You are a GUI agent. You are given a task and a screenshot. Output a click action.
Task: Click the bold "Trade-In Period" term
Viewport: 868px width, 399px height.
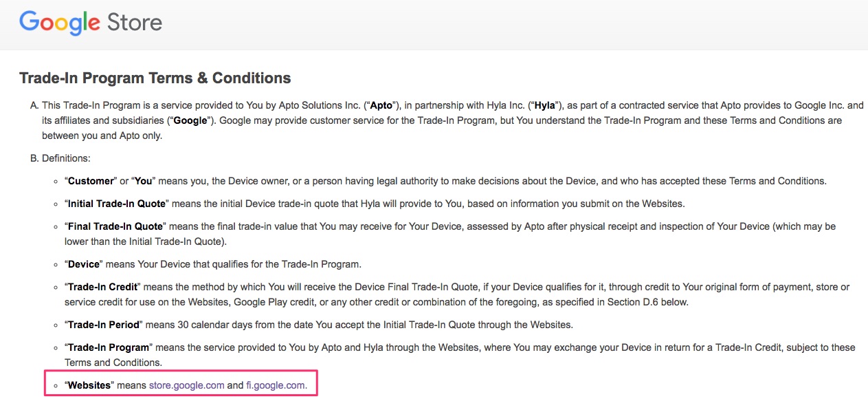click(x=102, y=325)
